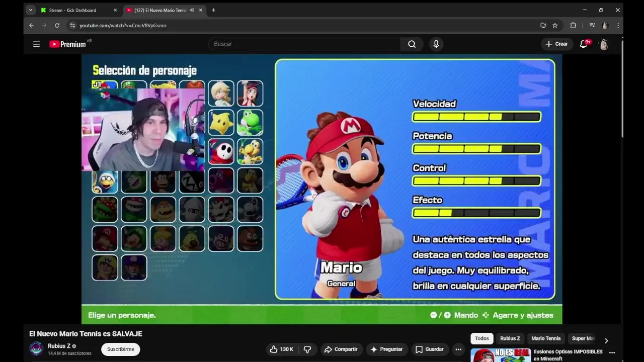Open options menu for Ilusiones Opticas video

coord(612,352)
